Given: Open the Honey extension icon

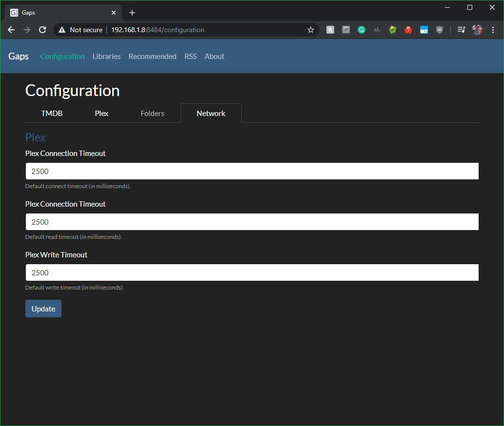Looking at the screenshot, I should [x=330, y=30].
